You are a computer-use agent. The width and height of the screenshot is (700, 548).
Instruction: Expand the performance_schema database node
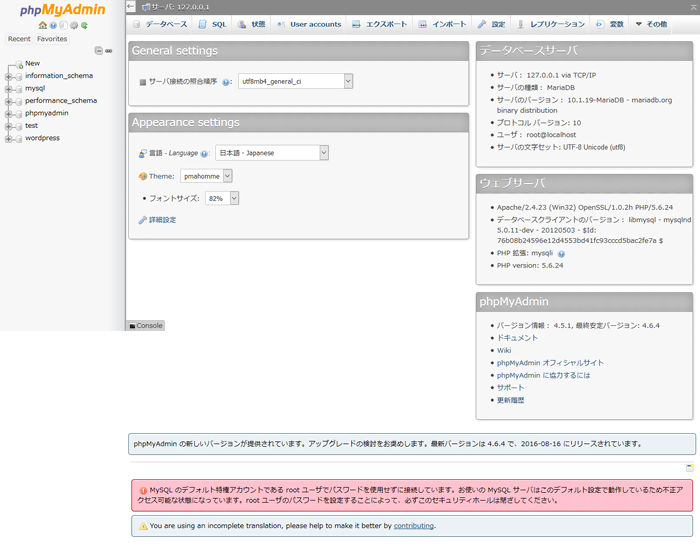click(8, 102)
